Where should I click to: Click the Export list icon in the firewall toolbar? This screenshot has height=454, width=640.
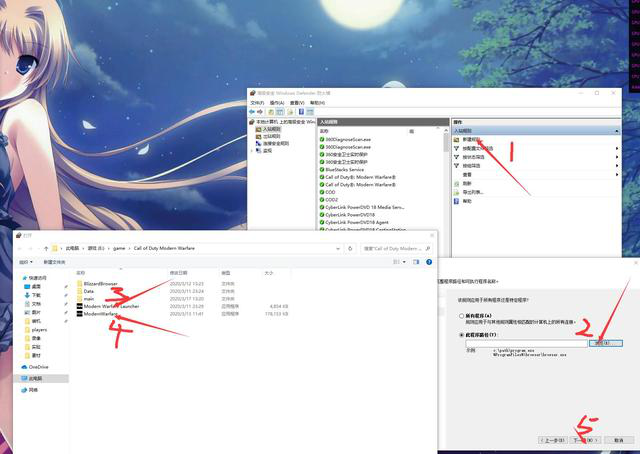click(290, 111)
